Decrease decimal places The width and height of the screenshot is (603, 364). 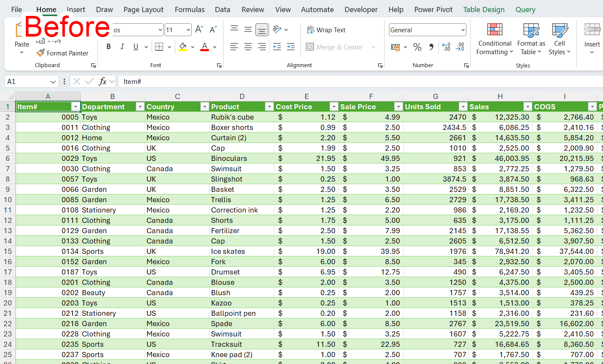(x=460, y=47)
